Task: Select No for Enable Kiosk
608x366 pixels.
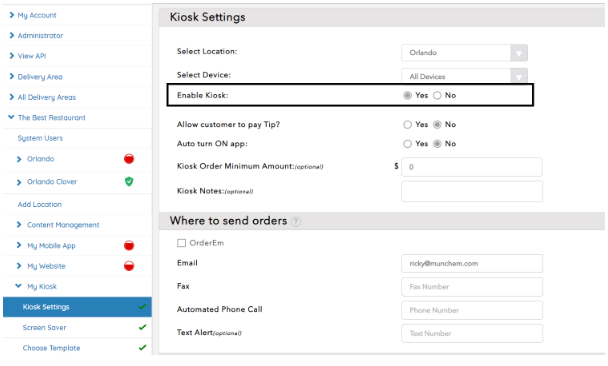Action: [x=437, y=95]
